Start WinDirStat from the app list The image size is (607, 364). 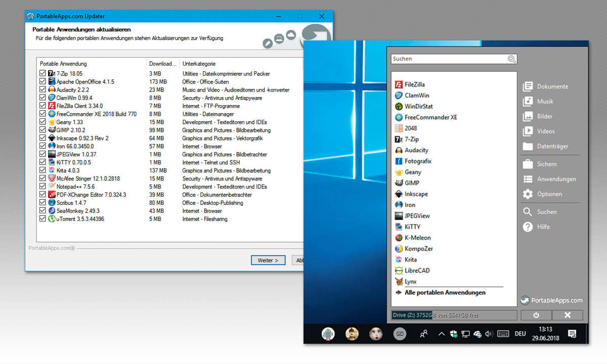coord(414,106)
